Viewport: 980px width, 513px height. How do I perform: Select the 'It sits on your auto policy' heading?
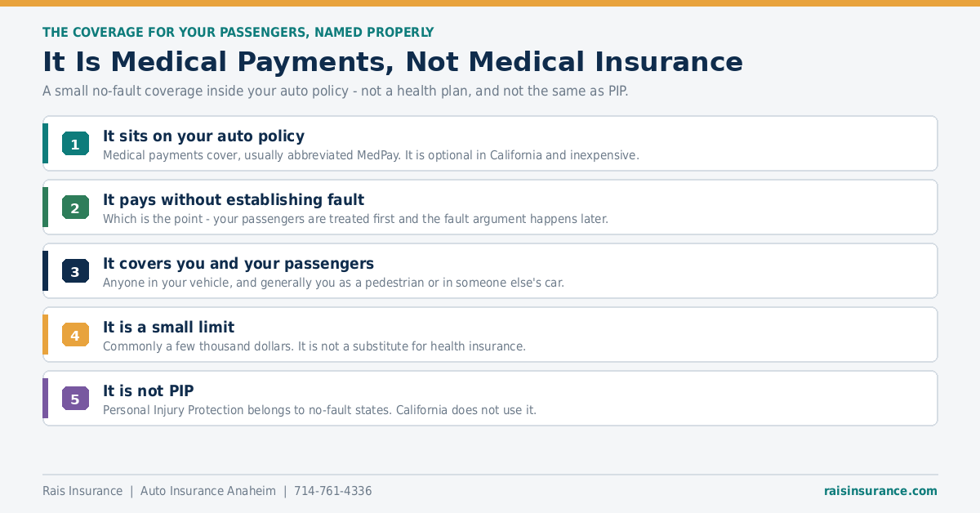(x=203, y=136)
